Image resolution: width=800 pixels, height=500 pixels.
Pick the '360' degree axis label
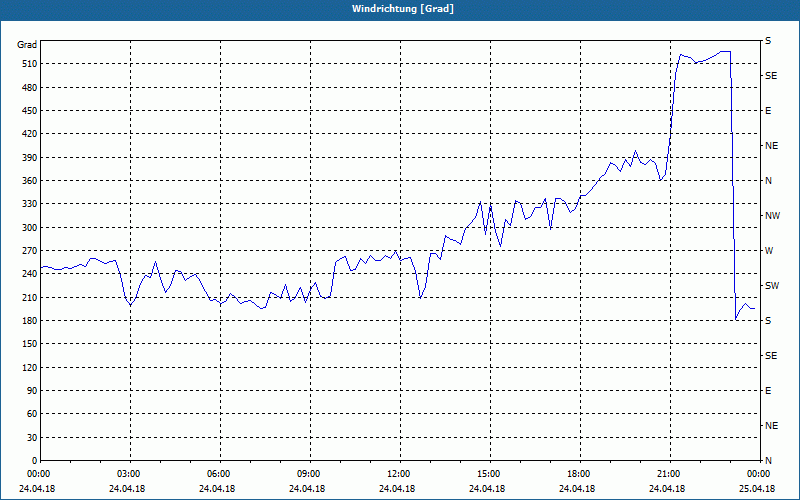(30, 181)
